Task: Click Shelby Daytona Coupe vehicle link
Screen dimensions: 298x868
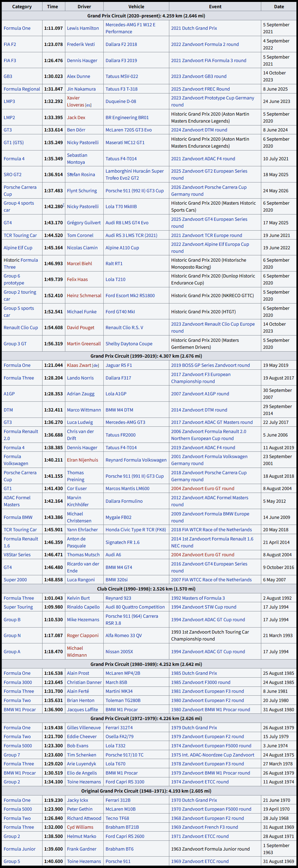Action: (x=129, y=344)
